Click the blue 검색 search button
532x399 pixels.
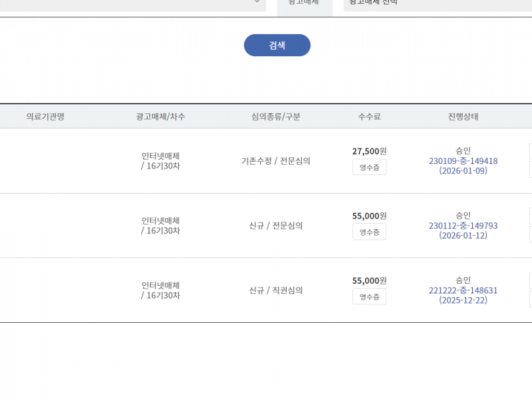tap(277, 45)
